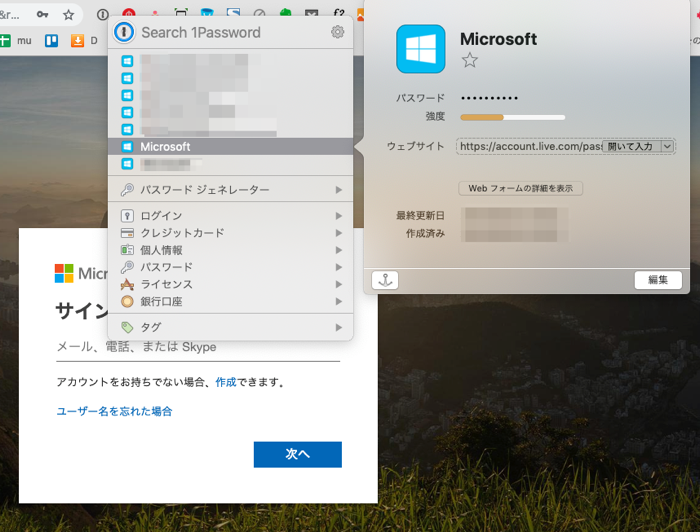700x532 pixels.
Task: Open the ライセンス category
Action: tap(230, 284)
